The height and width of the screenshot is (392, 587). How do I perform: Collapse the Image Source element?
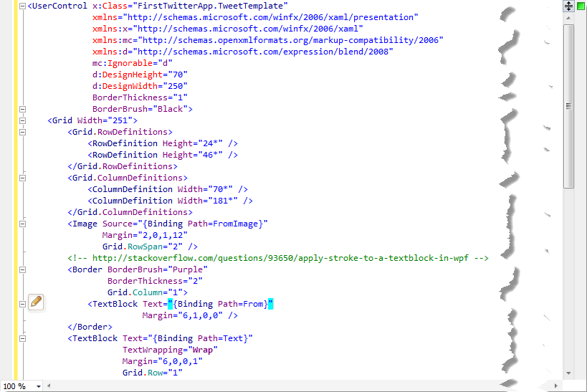coord(22,224)
